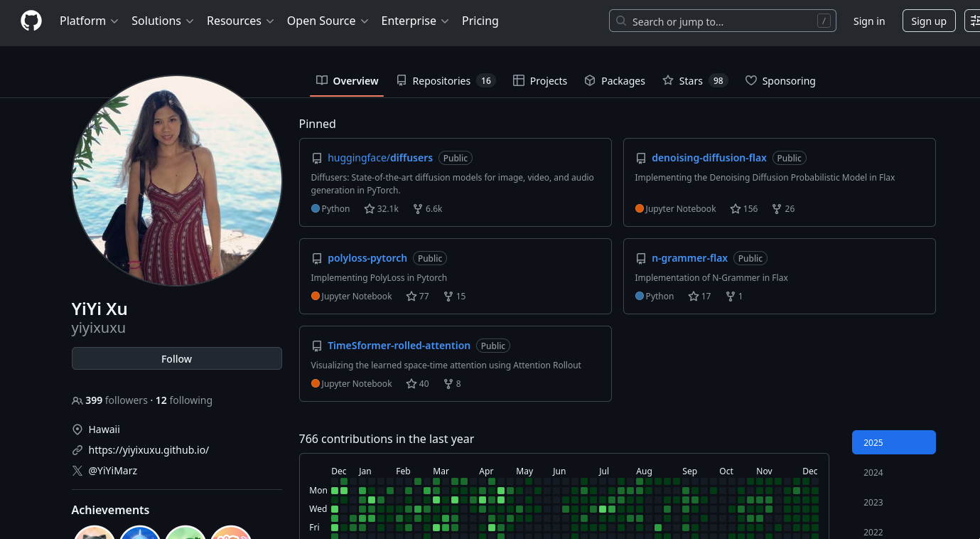Image resolution: width=980 pixels, height=539 pixels.
Task: View the 1 fork of n-grammer-flax
Action: point(734,296)
